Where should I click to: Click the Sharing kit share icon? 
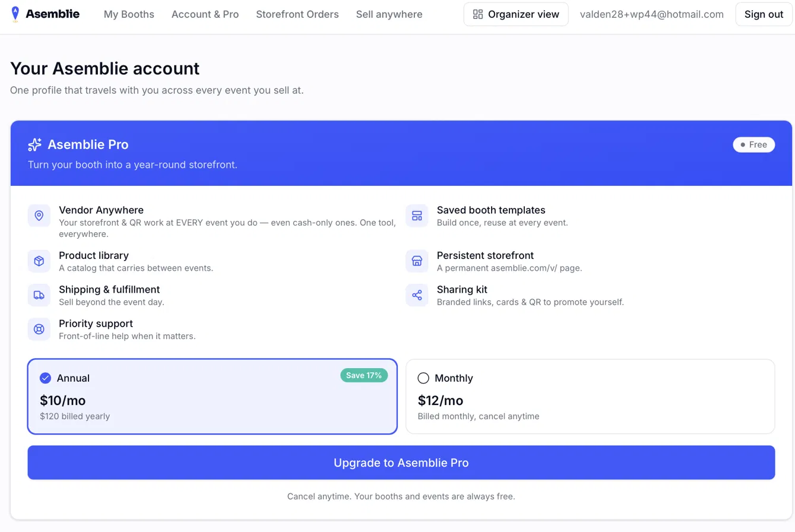pyautogui.click(x=417, y=295)
